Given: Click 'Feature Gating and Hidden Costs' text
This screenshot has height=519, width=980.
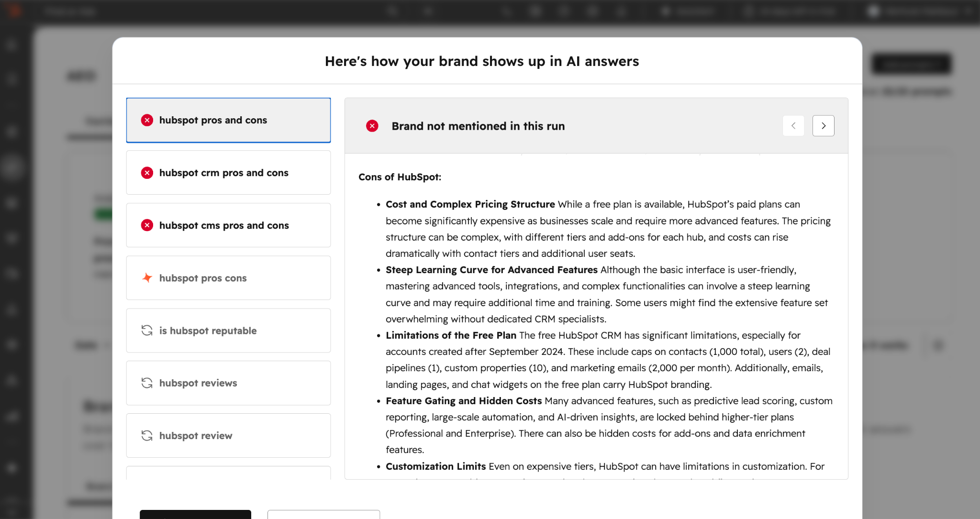Looking at the screenshot, I should pyautogui.click(x=464, y=401).
